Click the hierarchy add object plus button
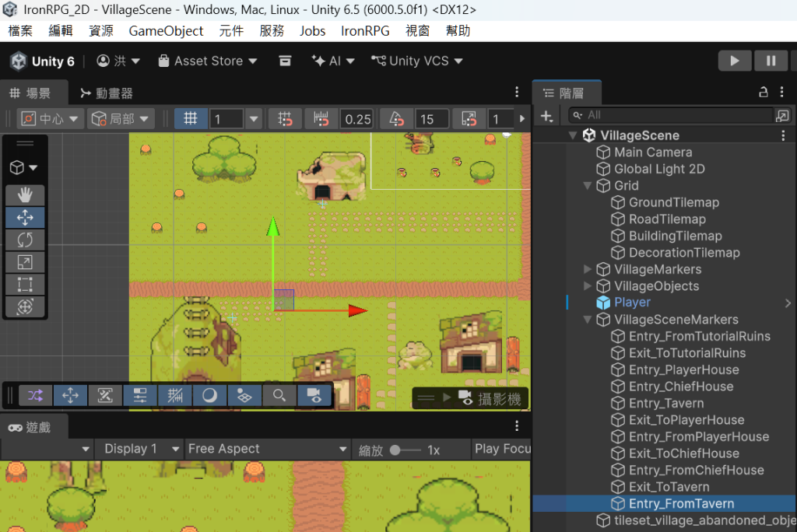Viewport: 797px width, 532px height. click(x=546, y=116)
